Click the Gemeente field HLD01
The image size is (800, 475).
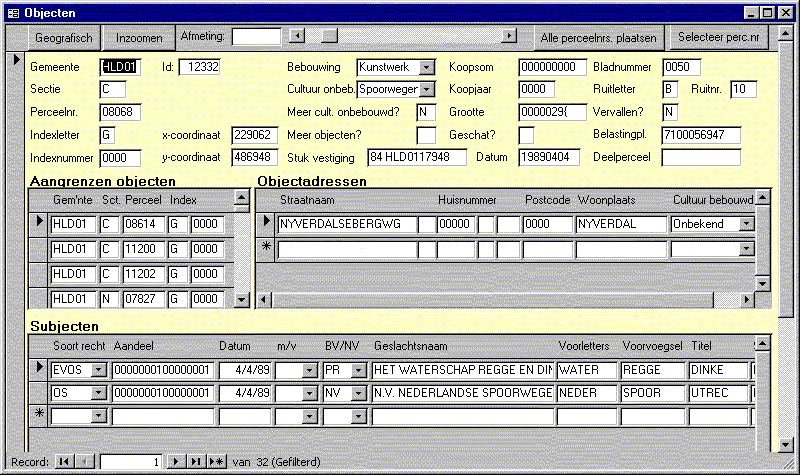(120, 67)
